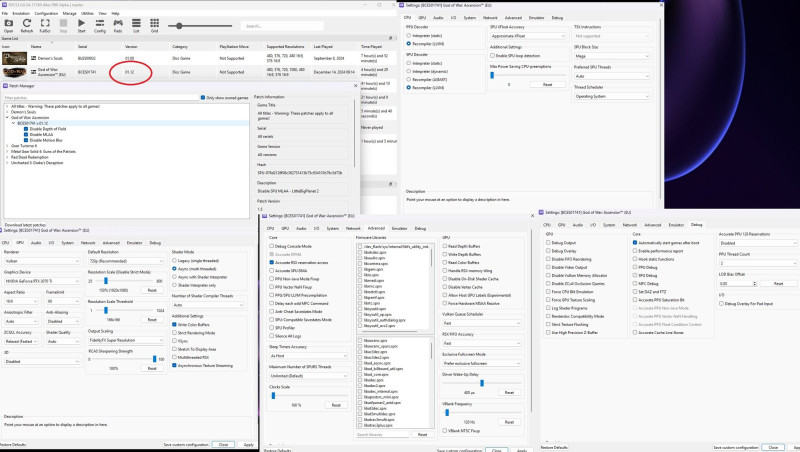Collapse God of War Ascension tree node
The width and height of the screenshot is (800, 452).
(x=7, y=117)
